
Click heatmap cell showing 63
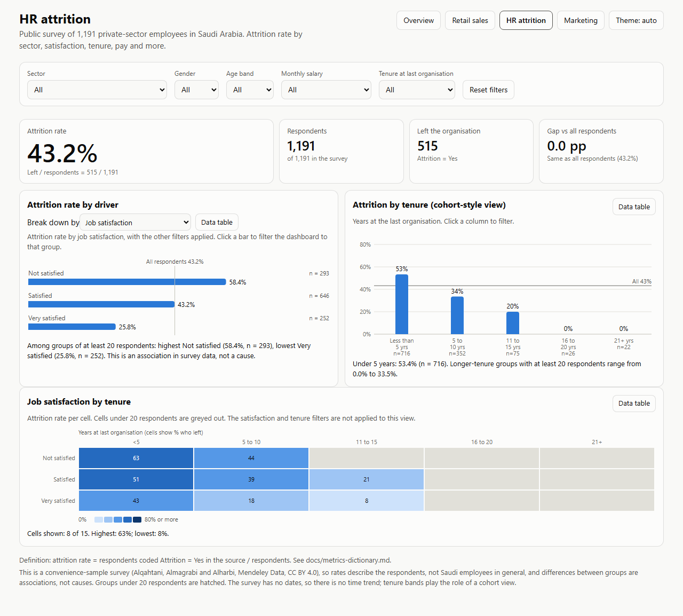coord(136,458)
